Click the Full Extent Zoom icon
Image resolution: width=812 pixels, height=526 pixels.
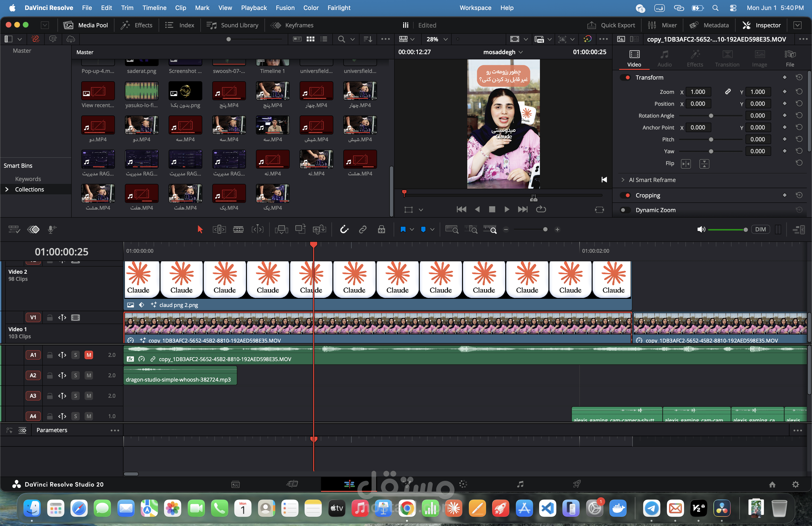pyautogui.click(x=452, y=229)
